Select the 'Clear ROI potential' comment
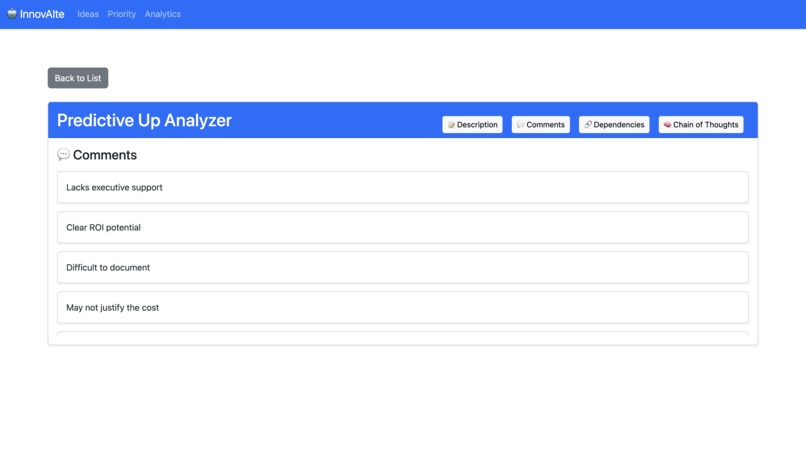 pos(403,227)
